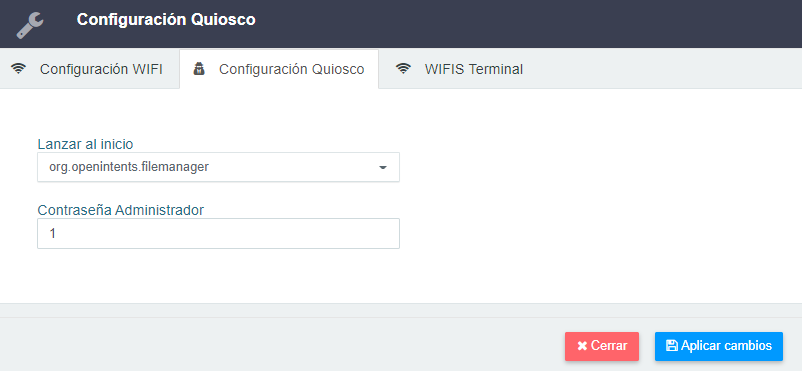This screenshot has height=371, width=802.
Task: Click the wifi icon on Configuración WIFI tab
Action: [19, 69]
